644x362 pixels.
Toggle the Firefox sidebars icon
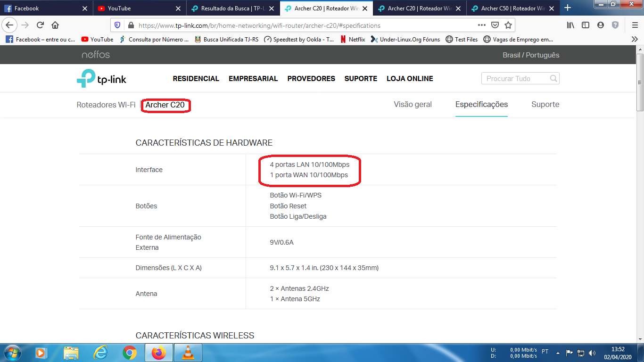586,25
